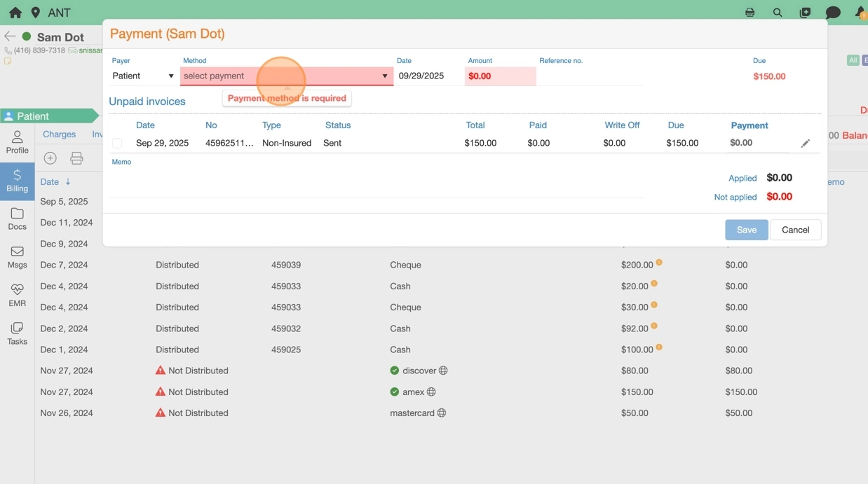Click the location pin icon
Viewport: 868px width, 484px height.
[35, 13]
